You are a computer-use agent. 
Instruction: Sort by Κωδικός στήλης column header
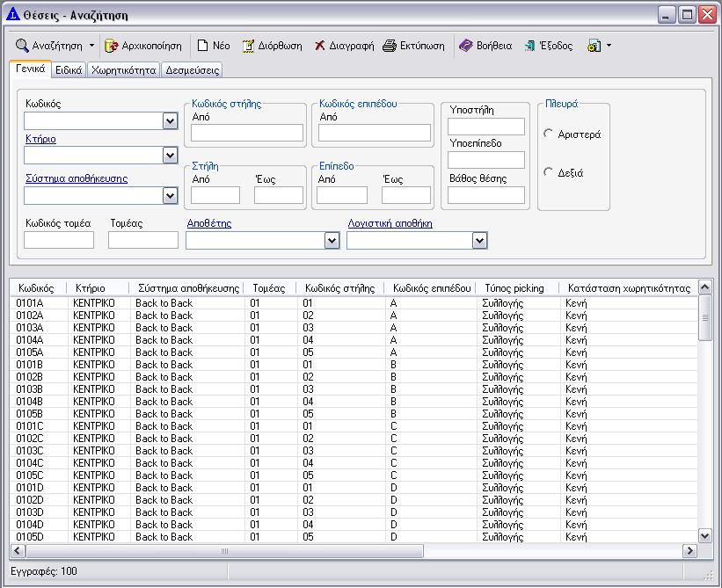tap(340, 288)
